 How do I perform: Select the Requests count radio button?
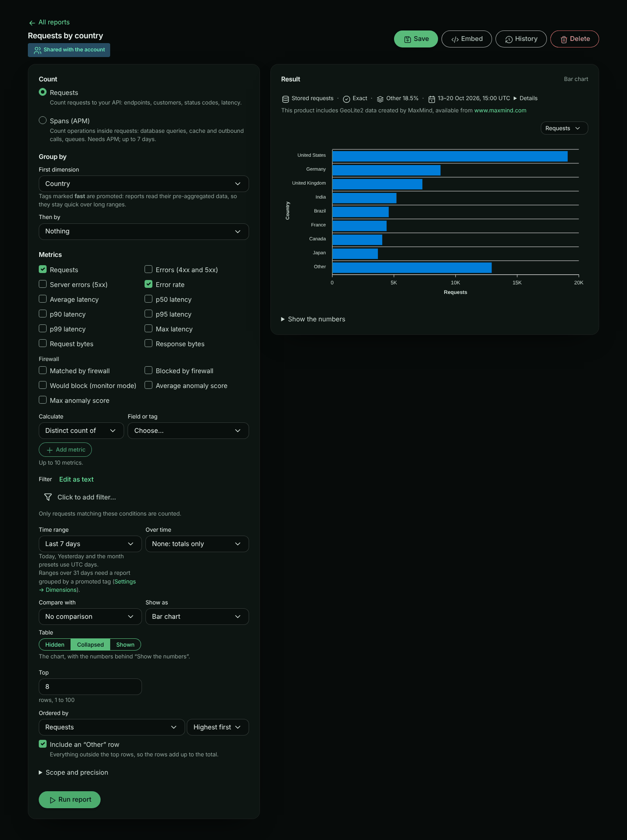[43, 92]
